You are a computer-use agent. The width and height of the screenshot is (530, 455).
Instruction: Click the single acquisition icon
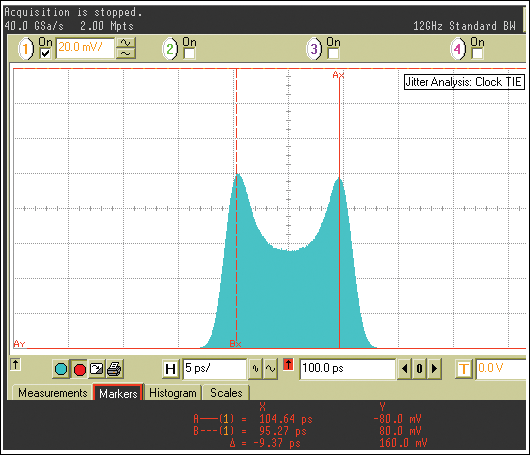pyautogui.click(x=97, y=369)
